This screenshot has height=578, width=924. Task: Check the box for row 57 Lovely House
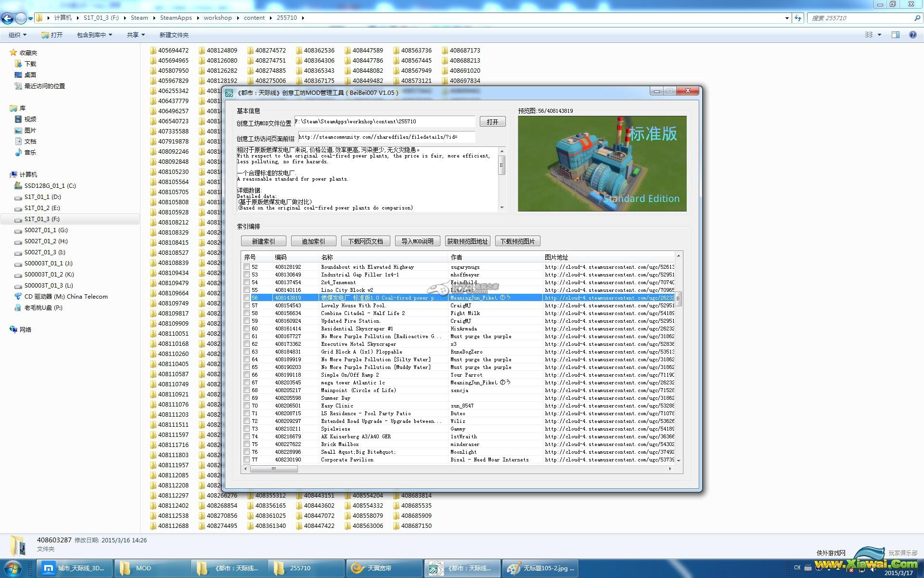click(x=247, y=305)
